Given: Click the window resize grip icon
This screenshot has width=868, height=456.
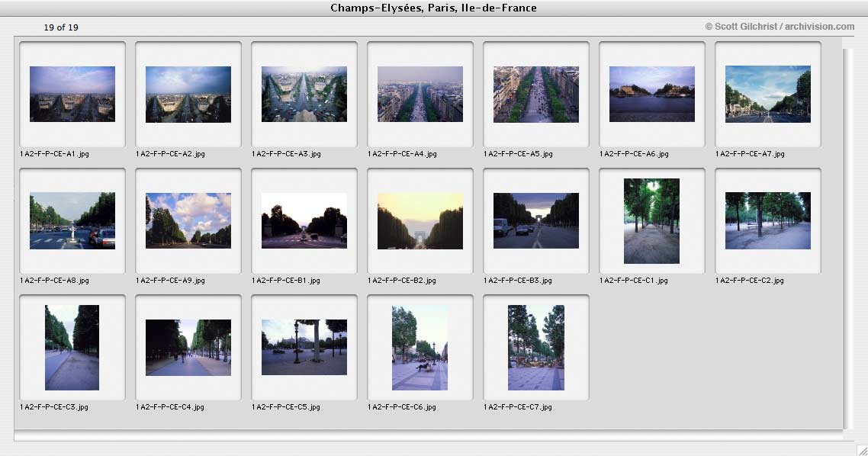Looking at the screenshot, I should coord(861,450).
